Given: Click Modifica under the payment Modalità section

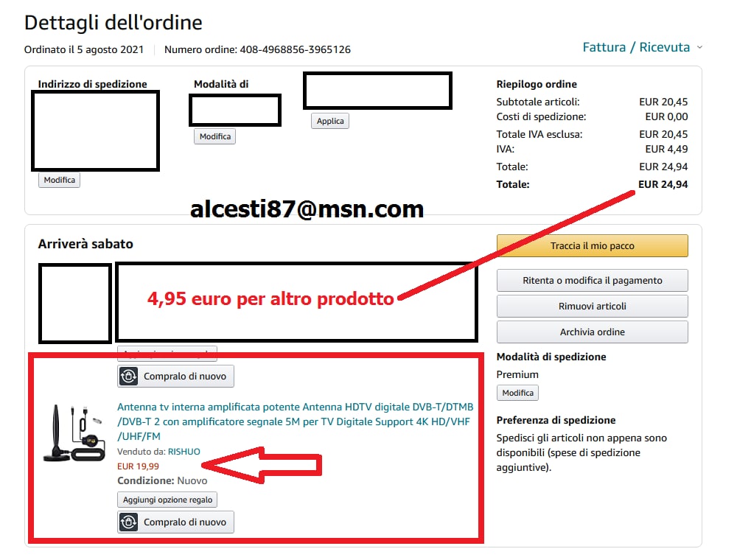Looking at the screenshot, I should pyautogui.click(x=214, y=136).
